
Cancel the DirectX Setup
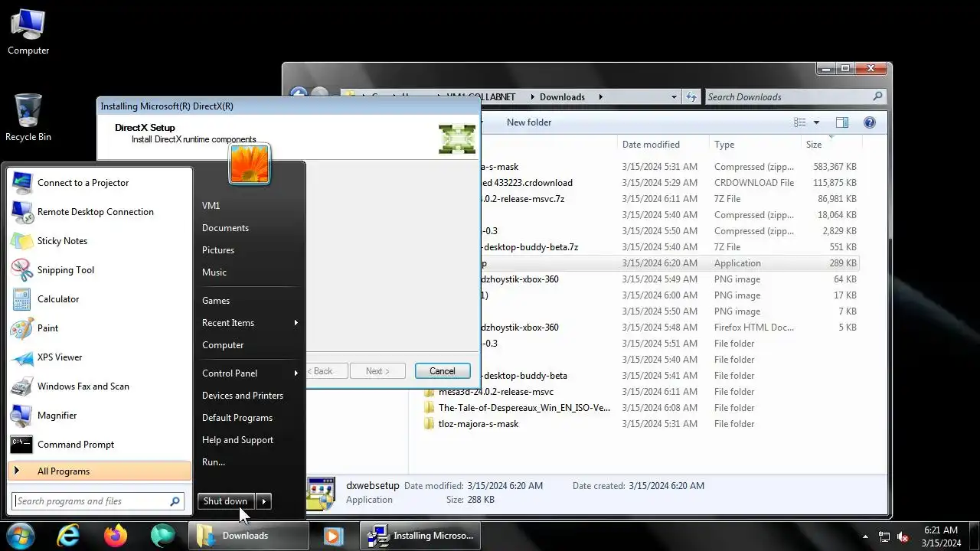tap(443, 371)
